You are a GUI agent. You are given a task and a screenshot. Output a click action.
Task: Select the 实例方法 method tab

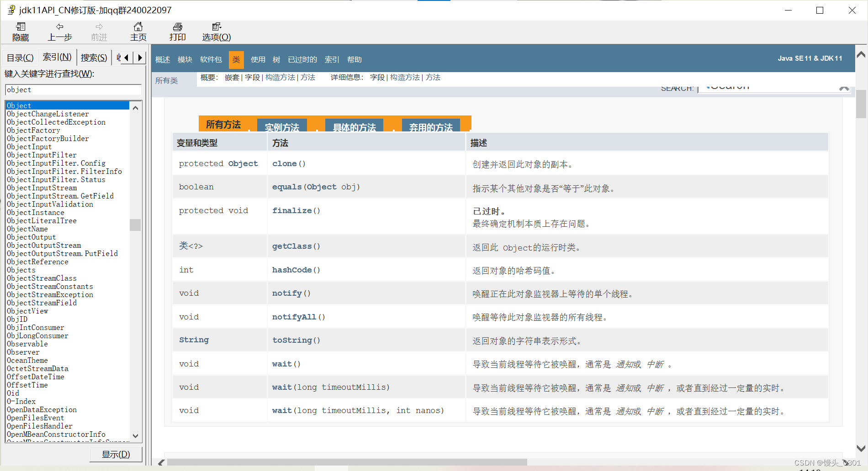point(282,126)
